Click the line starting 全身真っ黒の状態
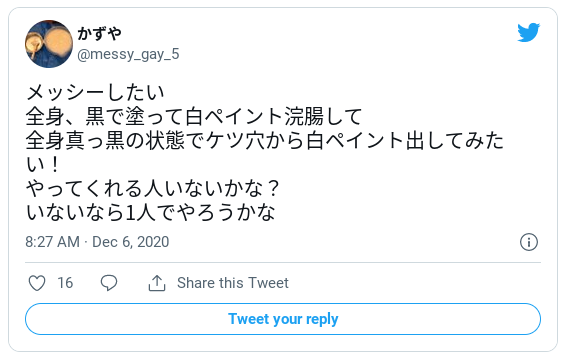The width and height of the screenshot is (562, 362). [265, 140]
